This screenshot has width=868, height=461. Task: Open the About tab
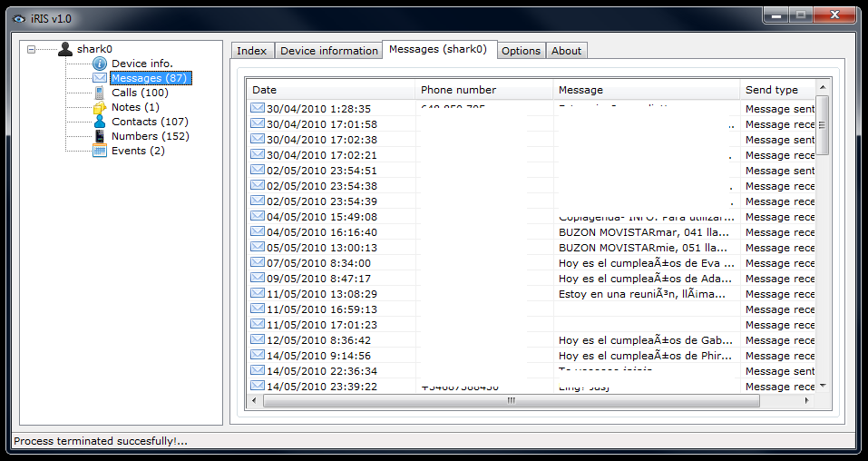[566, 51]
